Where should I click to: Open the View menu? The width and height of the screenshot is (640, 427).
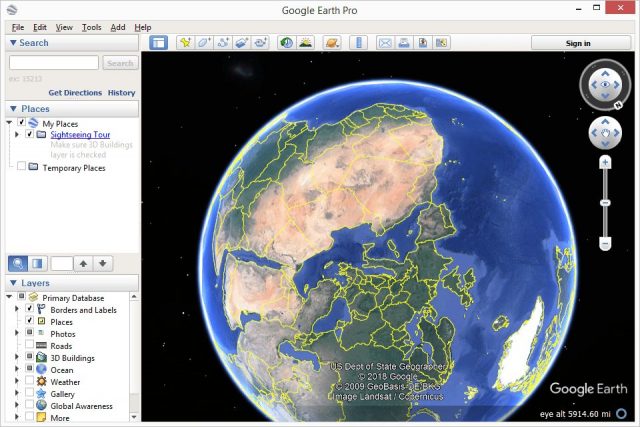(64, 27)
